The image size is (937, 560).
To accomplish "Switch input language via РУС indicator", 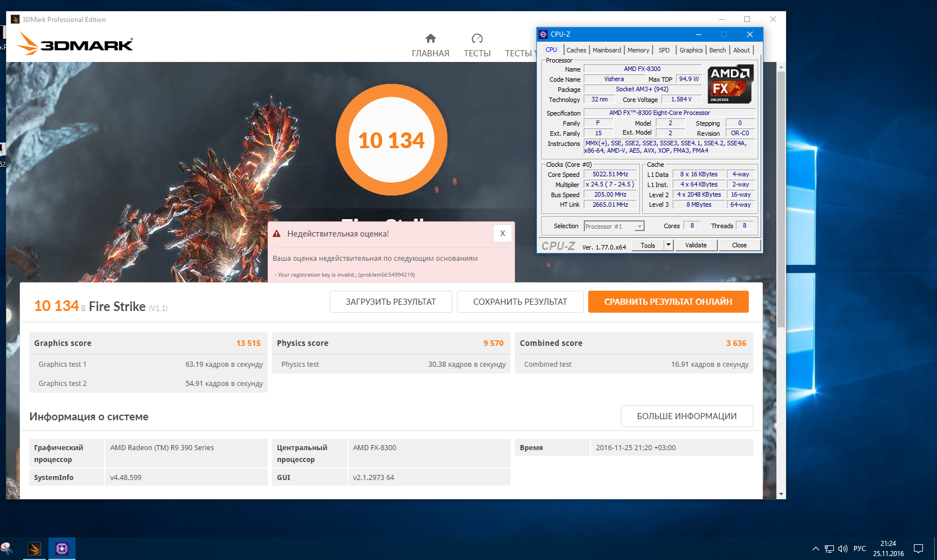I will click(860, 549).
